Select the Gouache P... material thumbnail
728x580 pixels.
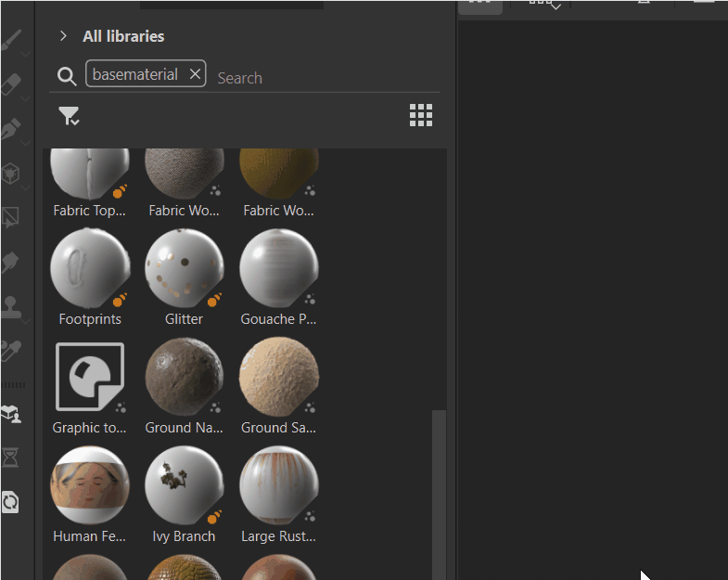278,268
